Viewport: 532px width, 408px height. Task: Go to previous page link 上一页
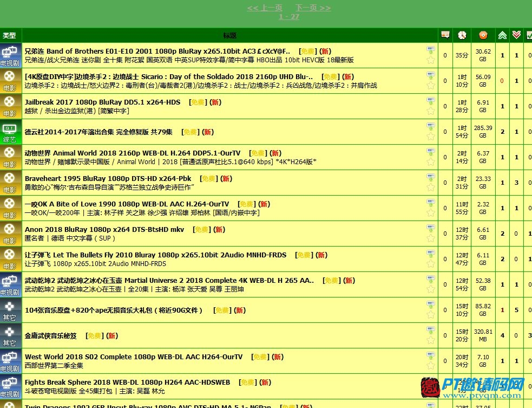coord(265,8)
